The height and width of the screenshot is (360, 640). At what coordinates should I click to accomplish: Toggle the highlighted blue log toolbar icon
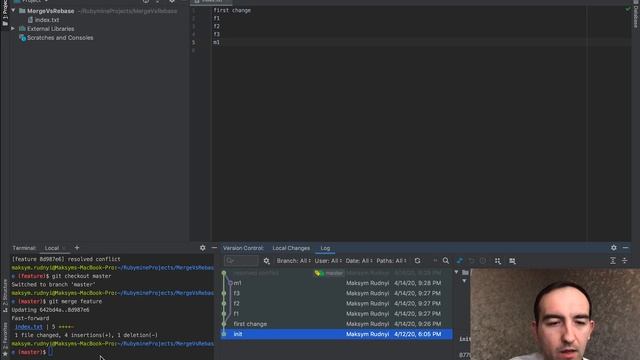click(460, 261)
